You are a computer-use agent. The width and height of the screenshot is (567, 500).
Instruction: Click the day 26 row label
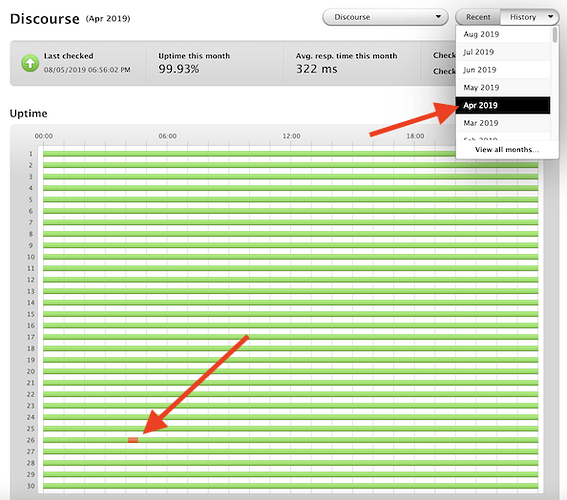(31, 440)
